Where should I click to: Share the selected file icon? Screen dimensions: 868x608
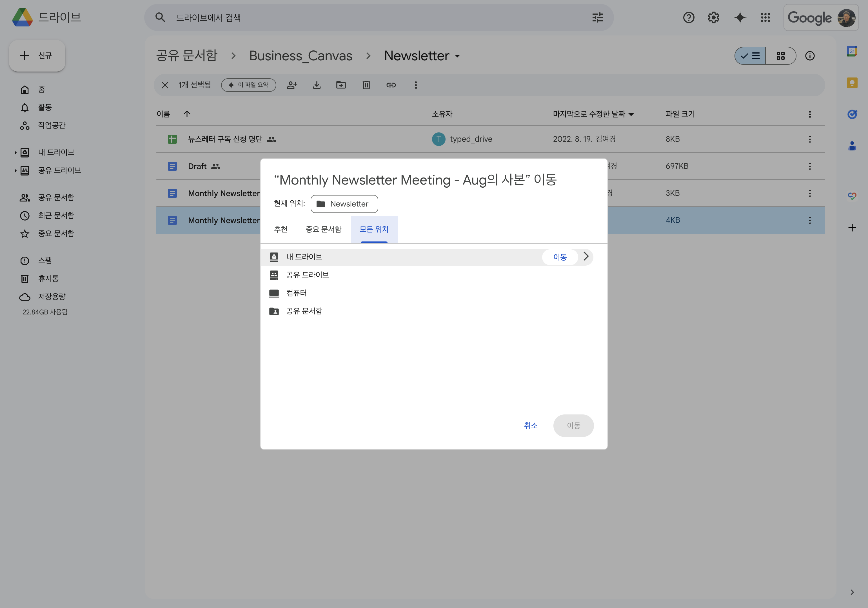point(292,85)
